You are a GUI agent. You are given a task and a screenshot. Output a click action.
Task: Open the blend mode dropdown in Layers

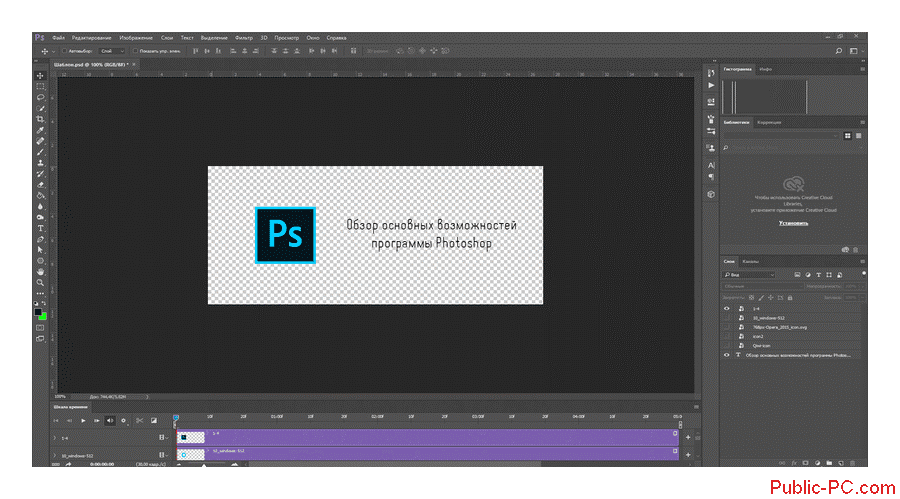coord(761,286)
